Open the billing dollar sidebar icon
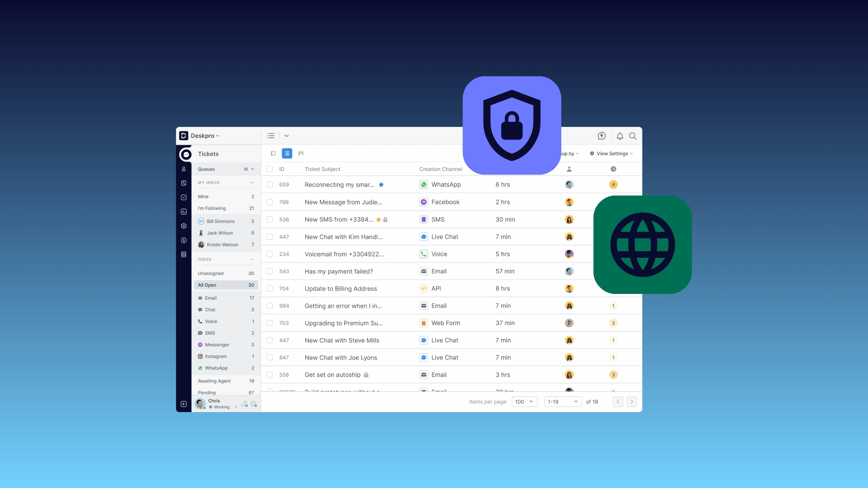This screenshot has height=488, width=868. point(184,240)
